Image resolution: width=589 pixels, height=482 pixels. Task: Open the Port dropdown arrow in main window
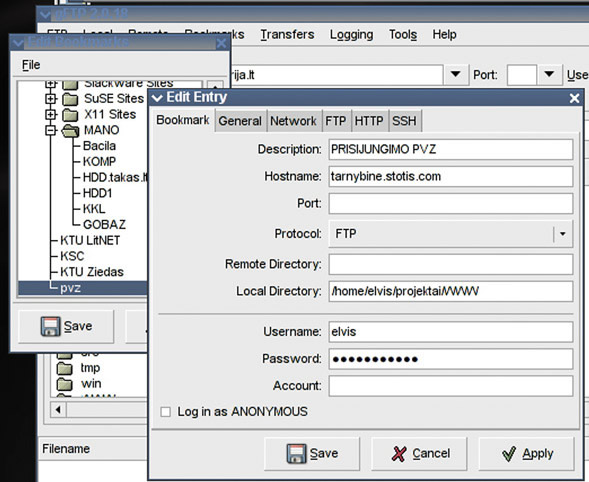tap(549, 74)
